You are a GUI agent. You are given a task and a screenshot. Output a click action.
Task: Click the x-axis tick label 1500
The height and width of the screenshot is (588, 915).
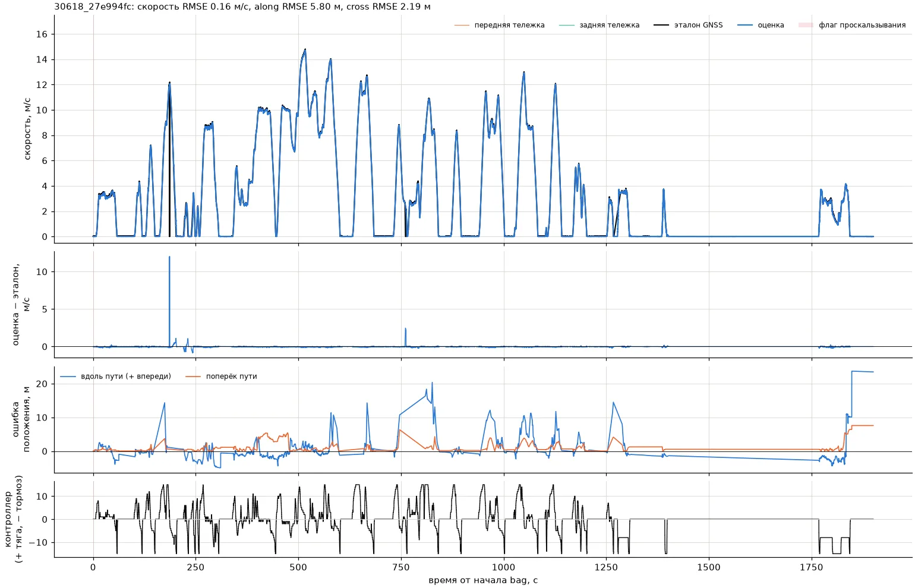click(x=709, y=567)
